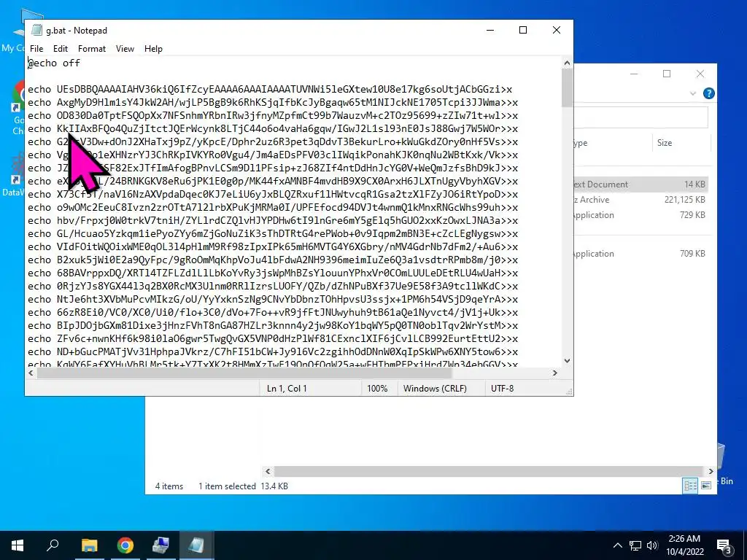The image size is (747, 560).
Task: Click the up arrow of Notepad's vertical scrollbar
Action: pyautogui.click(x=567, y=63)
